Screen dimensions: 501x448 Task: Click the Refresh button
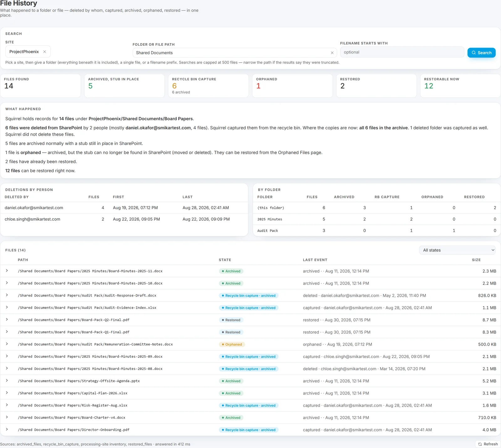(x=488, y=444)
